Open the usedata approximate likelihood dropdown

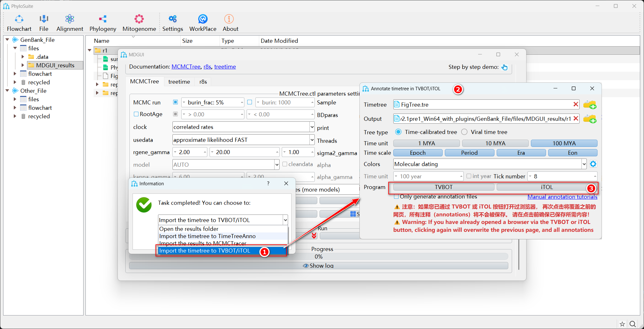pos(243,140)
